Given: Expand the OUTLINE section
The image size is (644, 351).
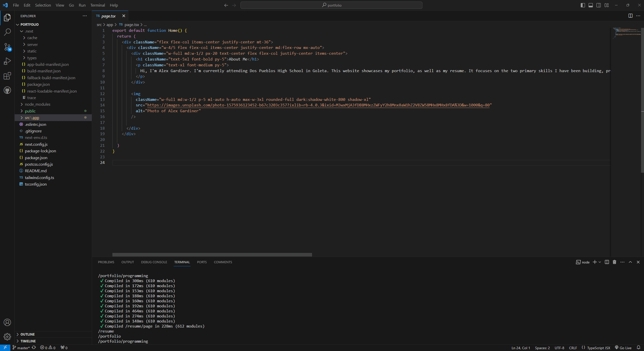Looking at the screenshot, I should tap(28, 334).
